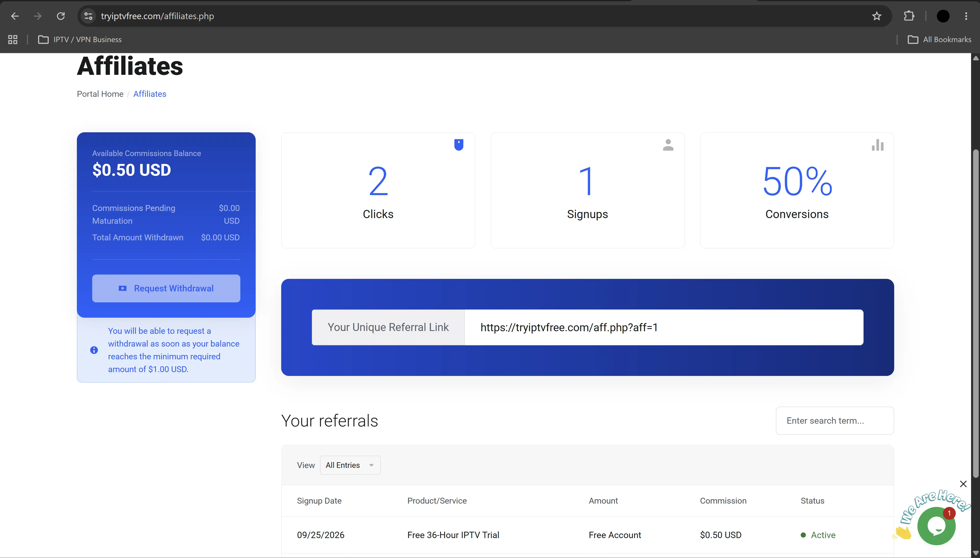Click the scrollbar up arrow
The image size is (980, 558).
point(976,58)
